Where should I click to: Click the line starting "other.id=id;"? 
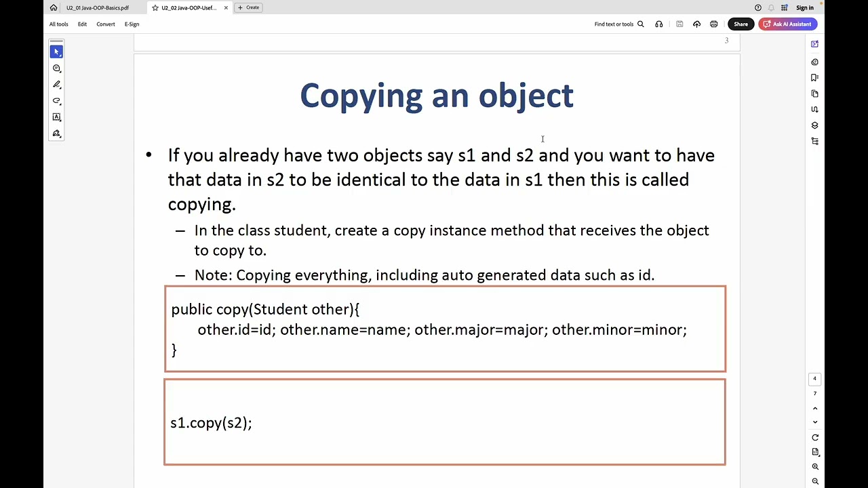(x=442, y=330)
